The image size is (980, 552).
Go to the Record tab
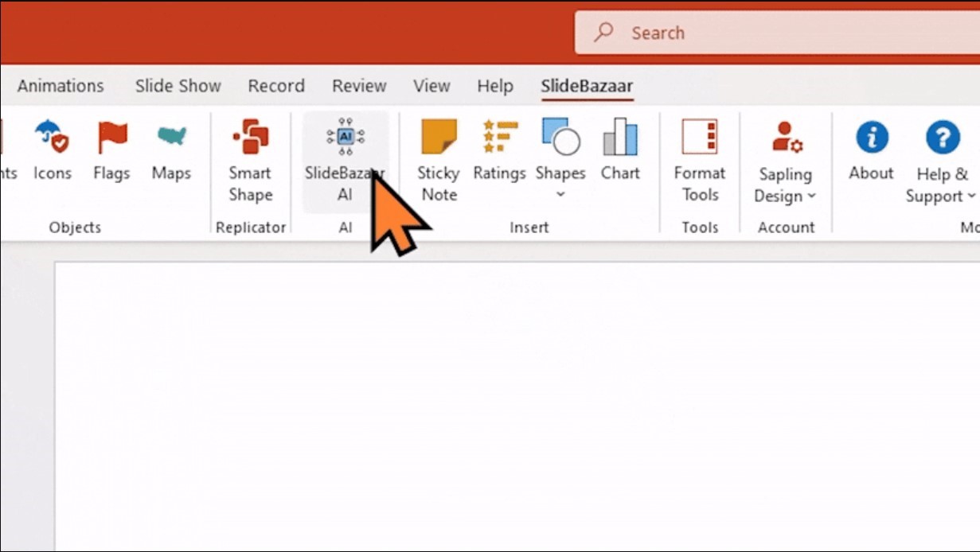[x=276, y=86]
